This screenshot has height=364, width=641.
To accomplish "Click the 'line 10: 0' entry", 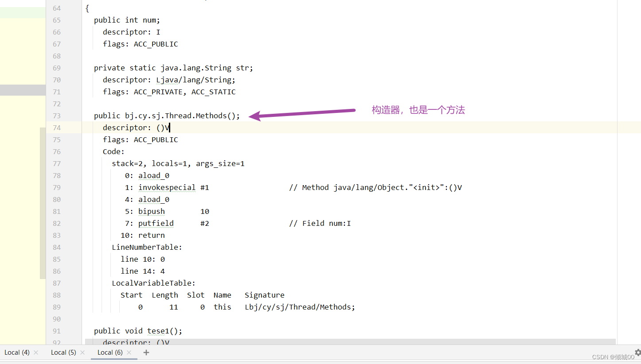I will click(x=143, y=259).
